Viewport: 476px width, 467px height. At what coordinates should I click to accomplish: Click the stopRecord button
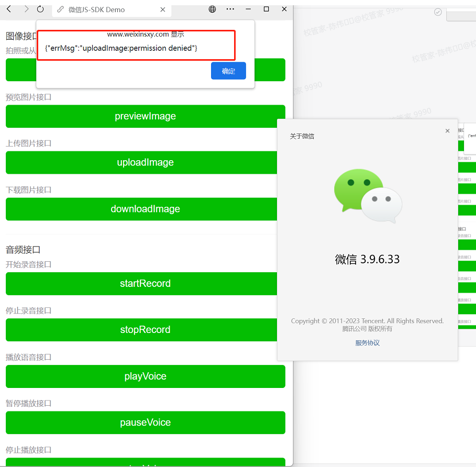click(141, 330)
